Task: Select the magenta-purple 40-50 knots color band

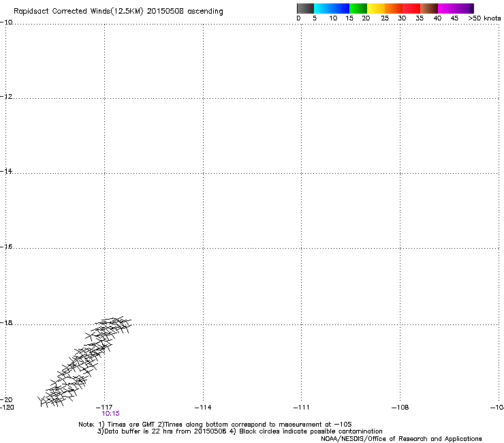Action: 456,8
